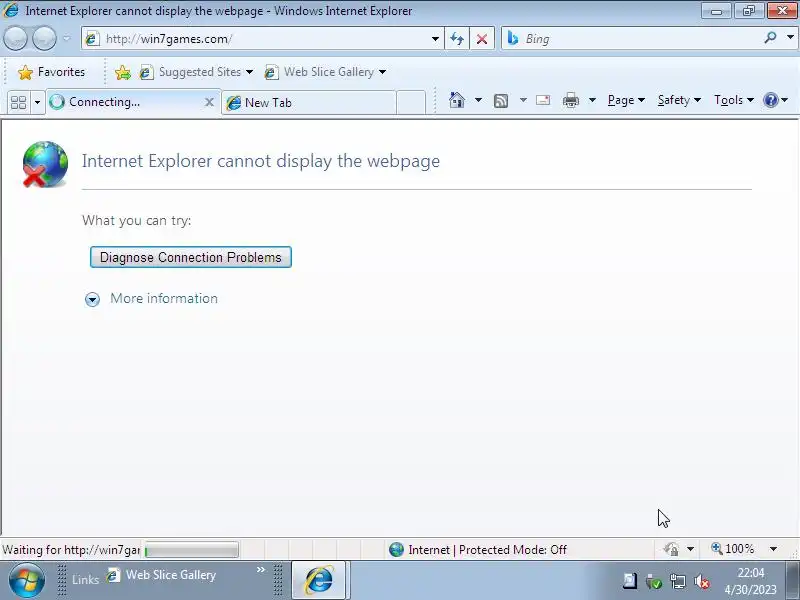Click Show desktop button at taskbar end
Screen dimensions: 800x600
coord(792,581)
